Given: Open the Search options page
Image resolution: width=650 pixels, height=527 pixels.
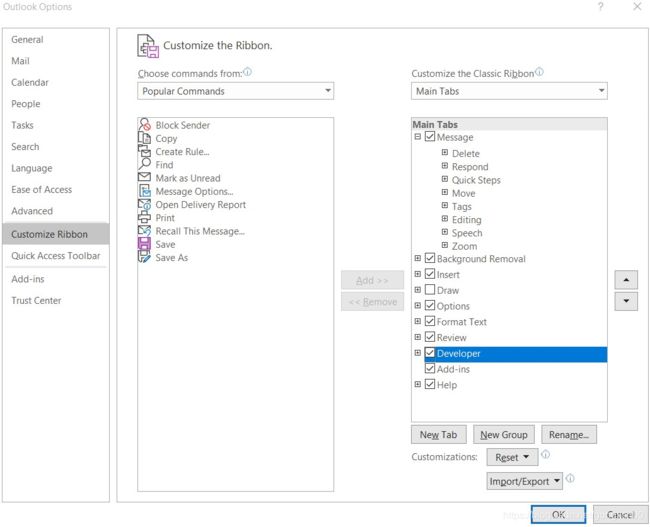Looking at the screenshot, I should 56,147.
